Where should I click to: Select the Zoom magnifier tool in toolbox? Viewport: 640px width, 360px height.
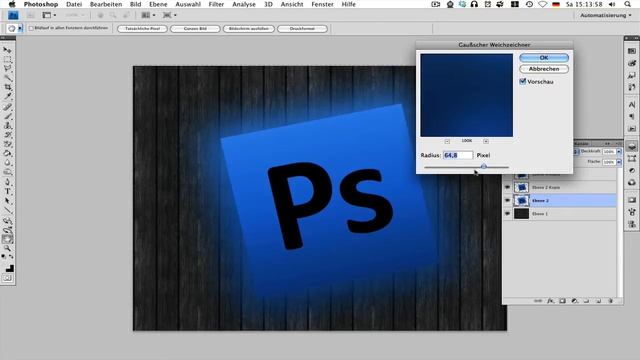[x=7, y=248]
